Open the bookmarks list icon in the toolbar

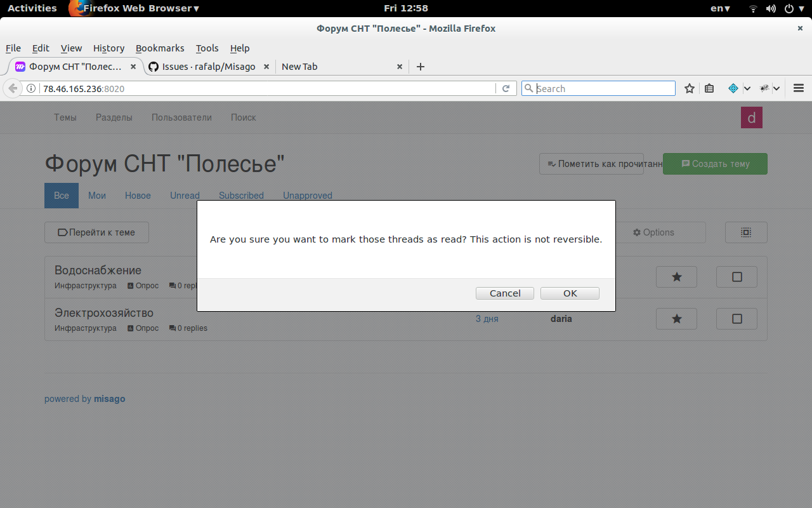coord(709,89)
